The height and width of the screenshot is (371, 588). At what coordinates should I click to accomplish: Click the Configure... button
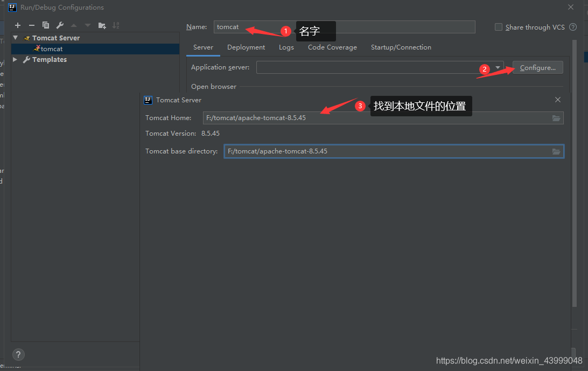click(x=538, y=67)
